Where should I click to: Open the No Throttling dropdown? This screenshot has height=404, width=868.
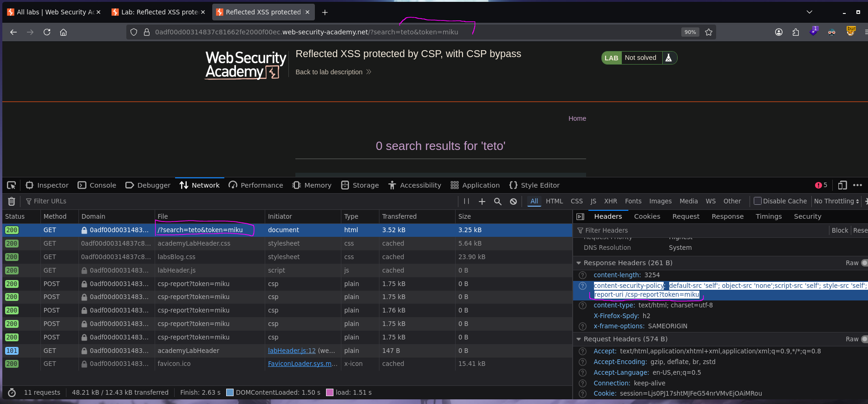click(836, 201)
